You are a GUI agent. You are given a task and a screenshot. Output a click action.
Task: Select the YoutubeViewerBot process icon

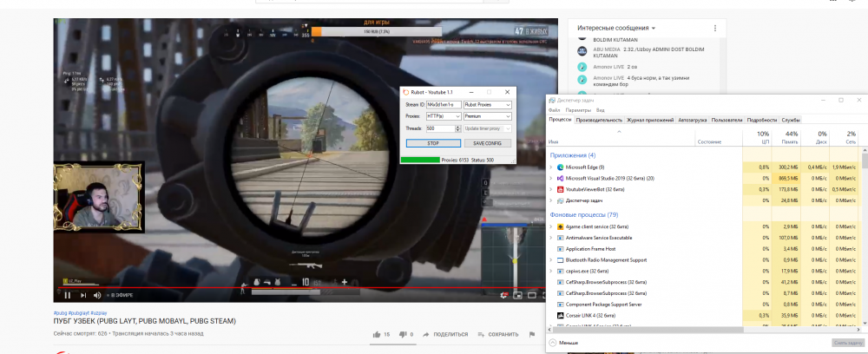(x=561, y=189)
